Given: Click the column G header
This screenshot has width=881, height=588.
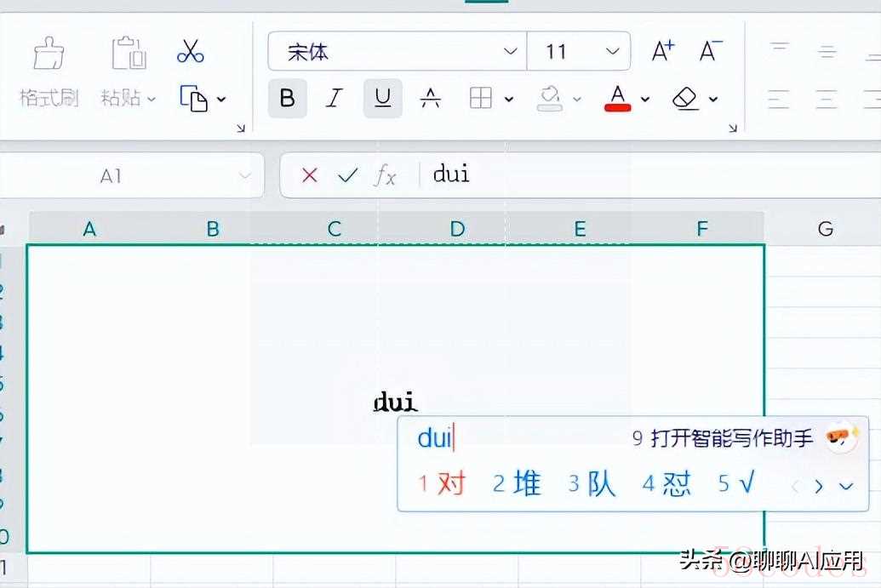Looking at the screenshot, I should click(x=825, y=229).
